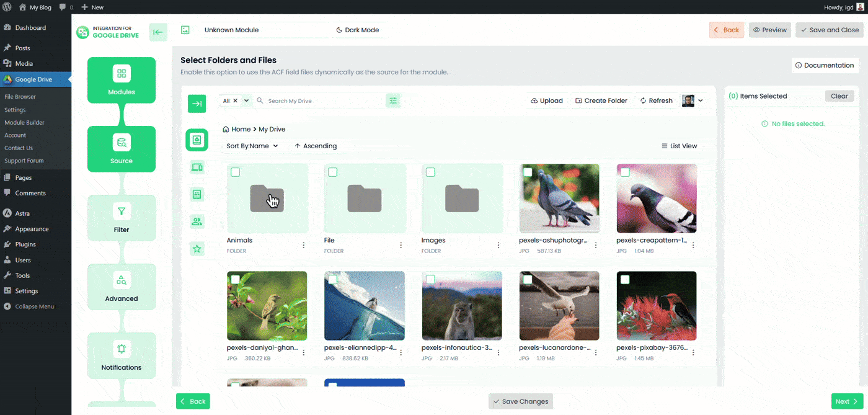Viewport: 868px width, 415px height.
Task: Open Module Builder submenu link
Action: (x=24, y=122)
